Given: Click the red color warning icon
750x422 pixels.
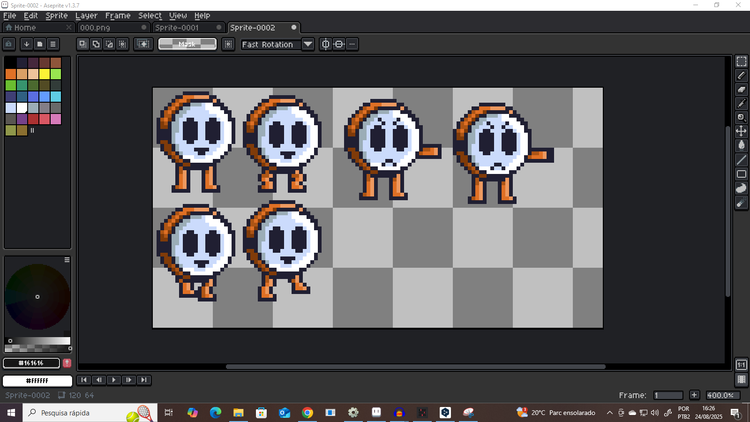Looking at the screenshot, I should [x=67, y=363].
